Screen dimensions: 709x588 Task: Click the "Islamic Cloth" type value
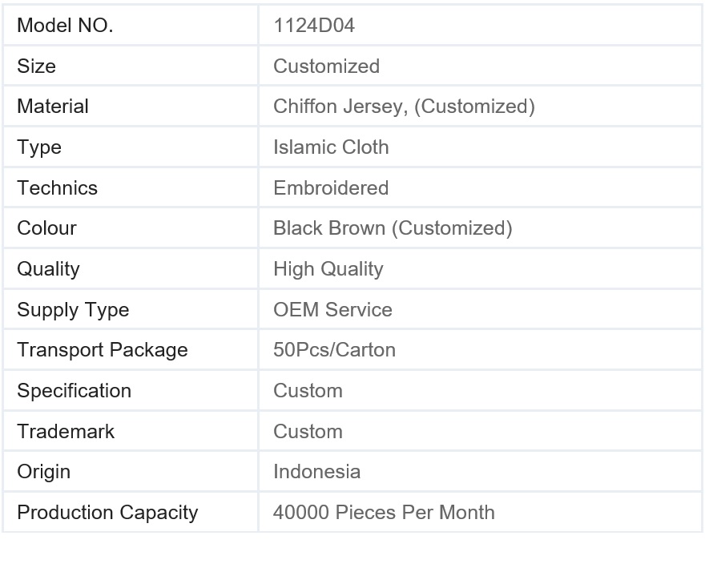tap(331, 147)
